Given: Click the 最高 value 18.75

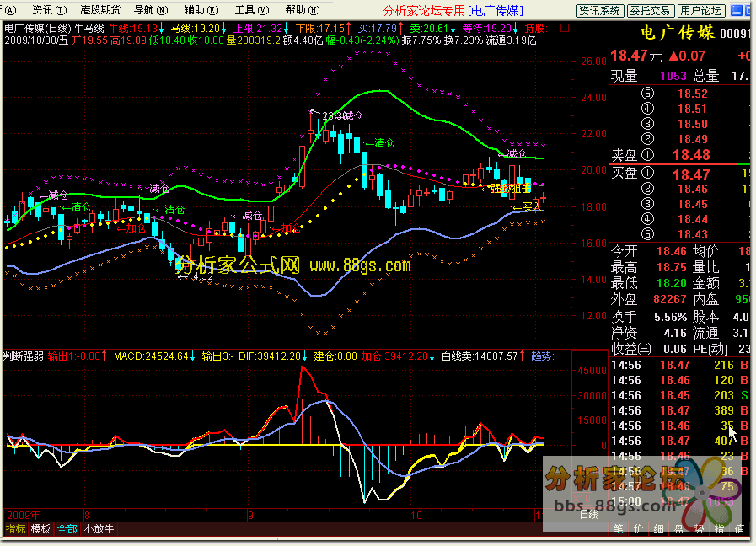Looking at the screenshot, I should coord(671,267).
